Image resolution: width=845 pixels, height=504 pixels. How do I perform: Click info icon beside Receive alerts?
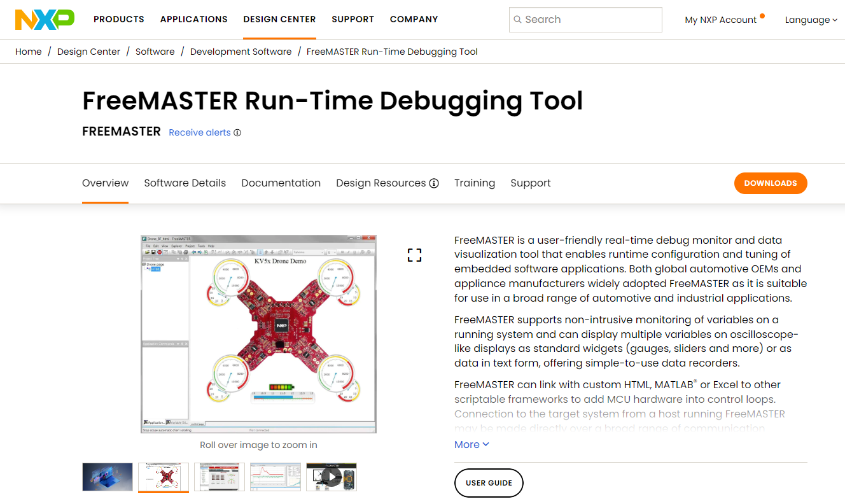coord(237,133)
